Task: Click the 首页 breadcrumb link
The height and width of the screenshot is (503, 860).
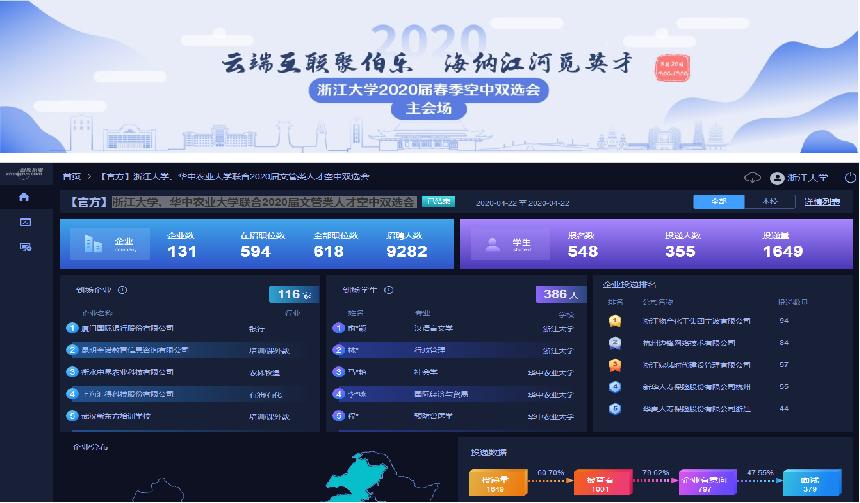Action: tap(71, 177)
